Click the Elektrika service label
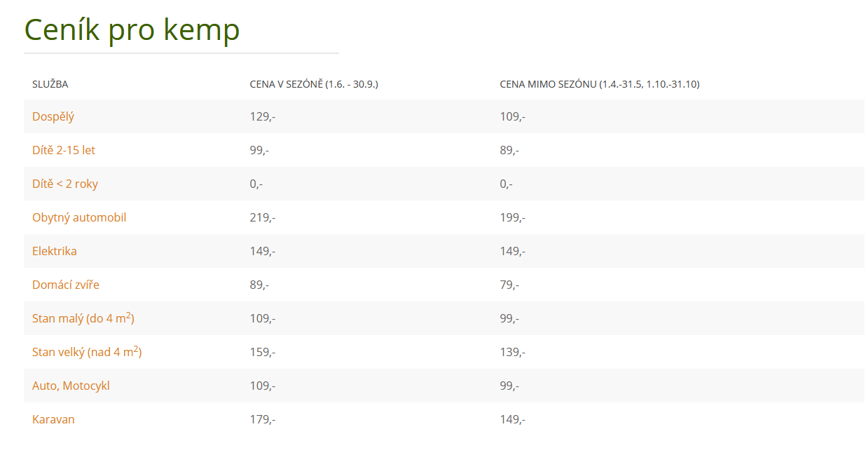The image size is (868, 462). [x=55, y=251]
